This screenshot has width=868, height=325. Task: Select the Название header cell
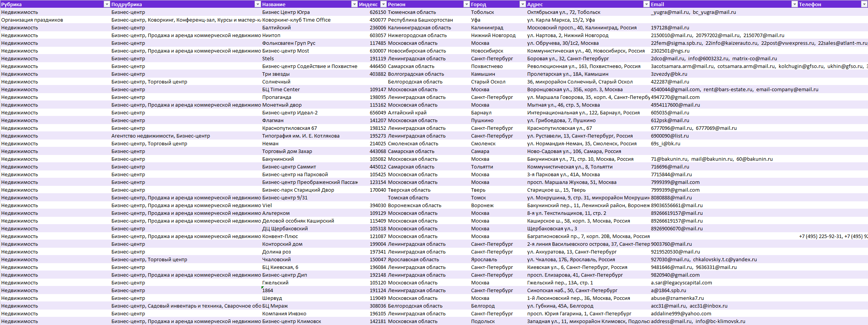(x=309, y=4)
